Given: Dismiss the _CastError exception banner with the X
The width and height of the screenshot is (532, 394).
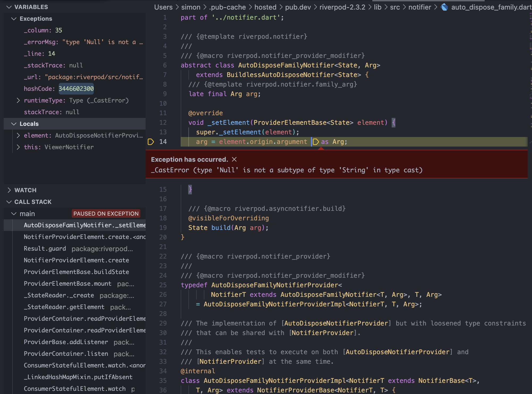Looking at the screenshot, I should coord(235,159).
